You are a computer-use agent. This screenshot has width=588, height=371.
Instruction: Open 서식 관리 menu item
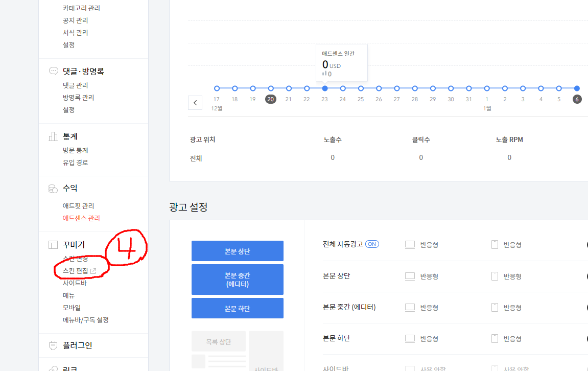(x=76, y=33)
